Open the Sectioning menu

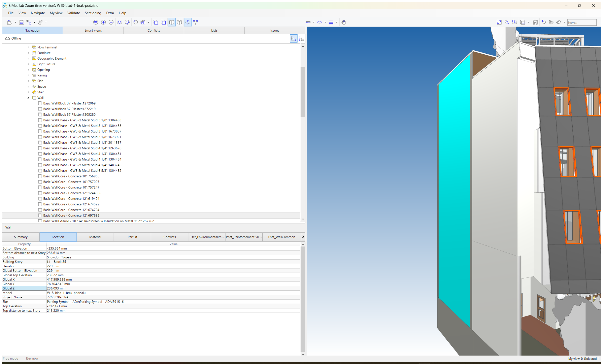click(x=93, y=13)
